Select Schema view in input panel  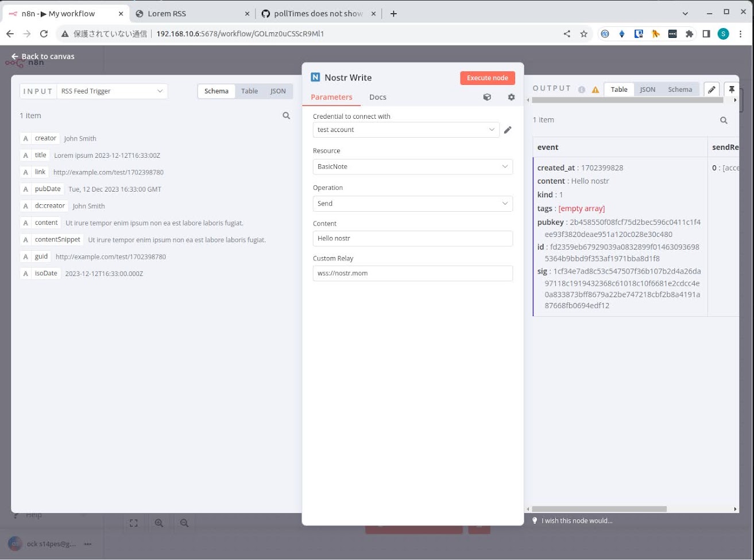coord(216,91)
